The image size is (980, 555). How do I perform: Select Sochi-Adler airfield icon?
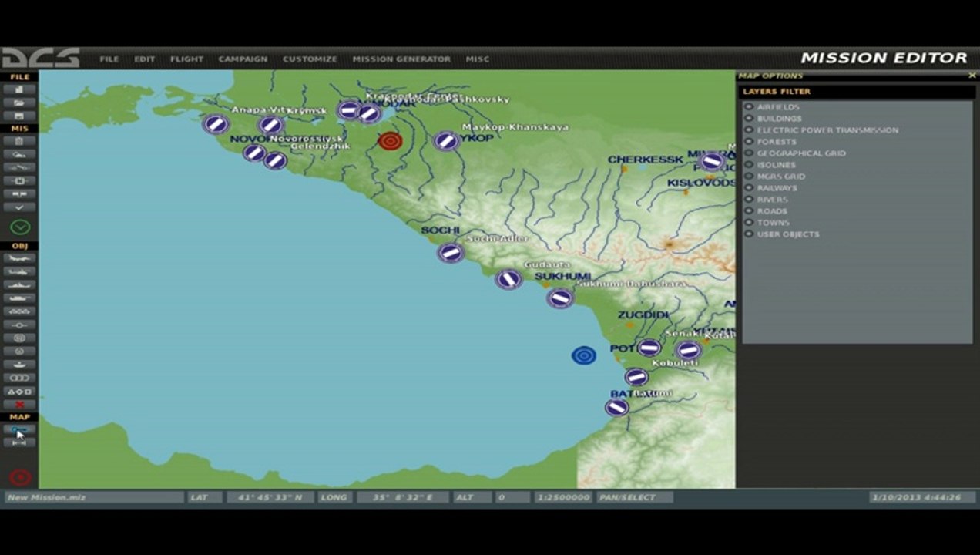[x=451, y=252]
